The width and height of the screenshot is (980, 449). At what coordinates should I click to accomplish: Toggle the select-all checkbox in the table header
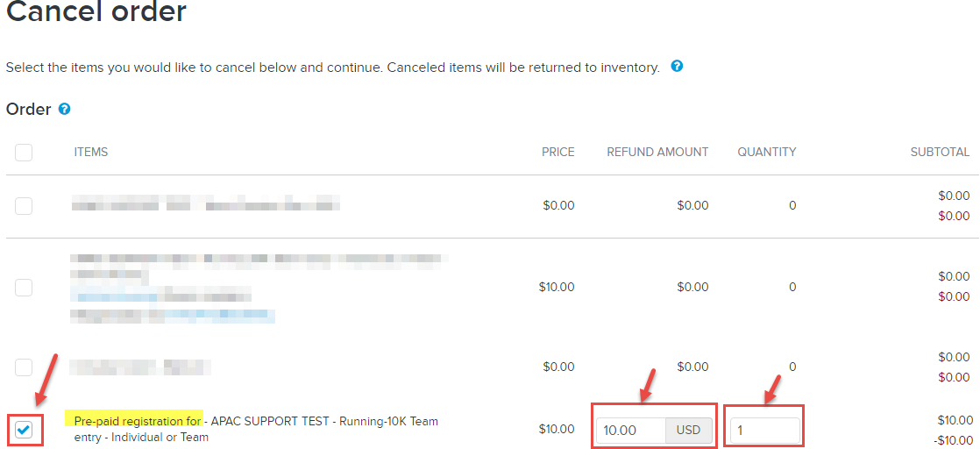tap(24, 153)
